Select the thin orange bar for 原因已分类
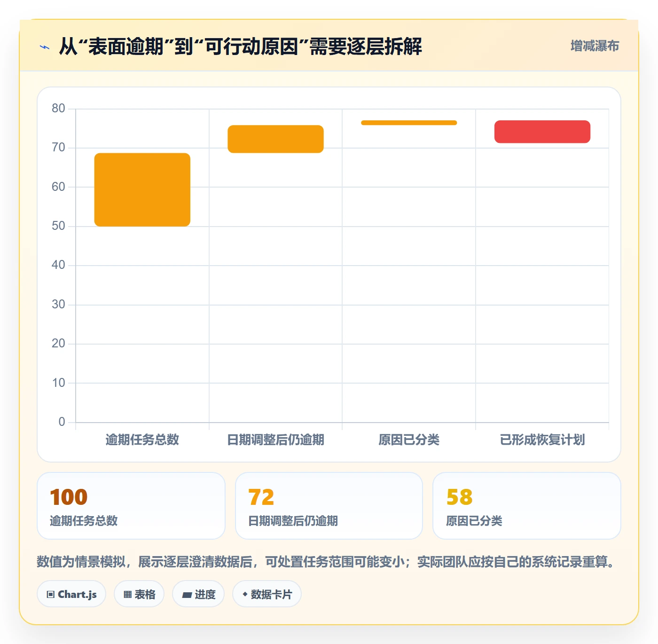Image resolution: width=658 pixels, height=644 pixels. coord(409,123)
